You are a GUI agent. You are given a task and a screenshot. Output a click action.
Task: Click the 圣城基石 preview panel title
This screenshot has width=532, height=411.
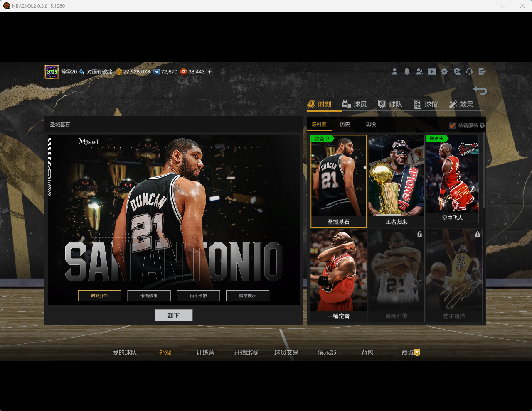click(x=60, y=125)
